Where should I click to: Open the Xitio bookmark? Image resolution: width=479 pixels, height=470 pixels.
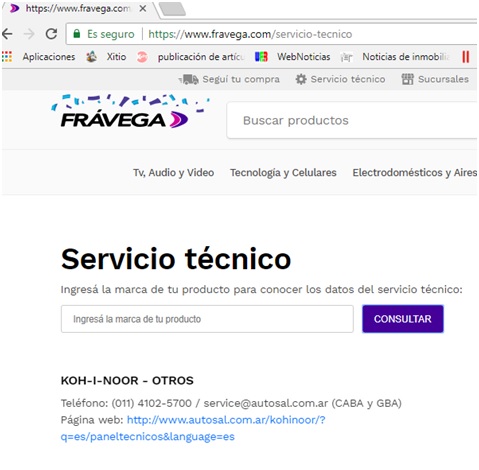click(x=106, y=57)
